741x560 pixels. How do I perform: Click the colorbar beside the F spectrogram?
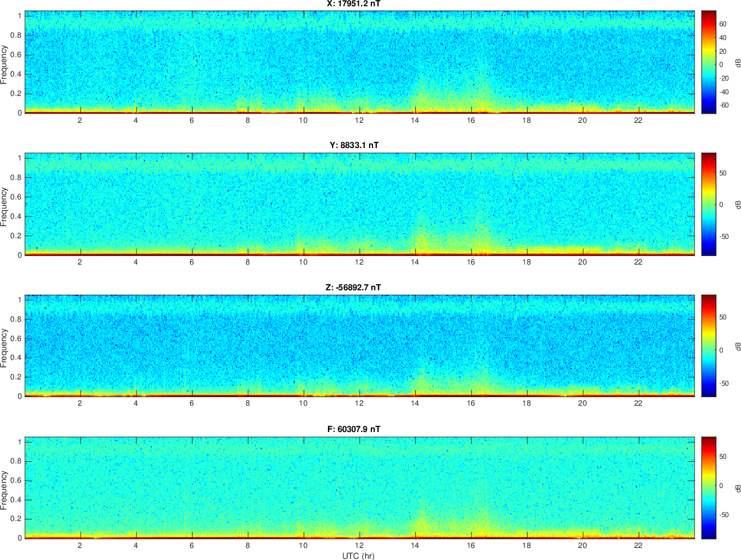[x=708, y=487]
